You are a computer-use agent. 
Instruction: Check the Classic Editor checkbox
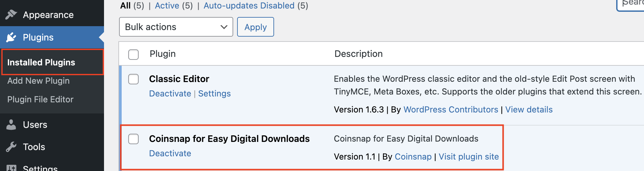133,79
